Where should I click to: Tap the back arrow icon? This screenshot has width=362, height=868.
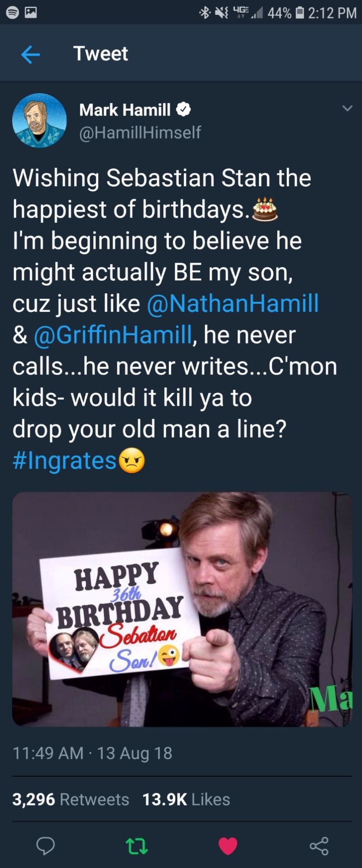(30, 55)
